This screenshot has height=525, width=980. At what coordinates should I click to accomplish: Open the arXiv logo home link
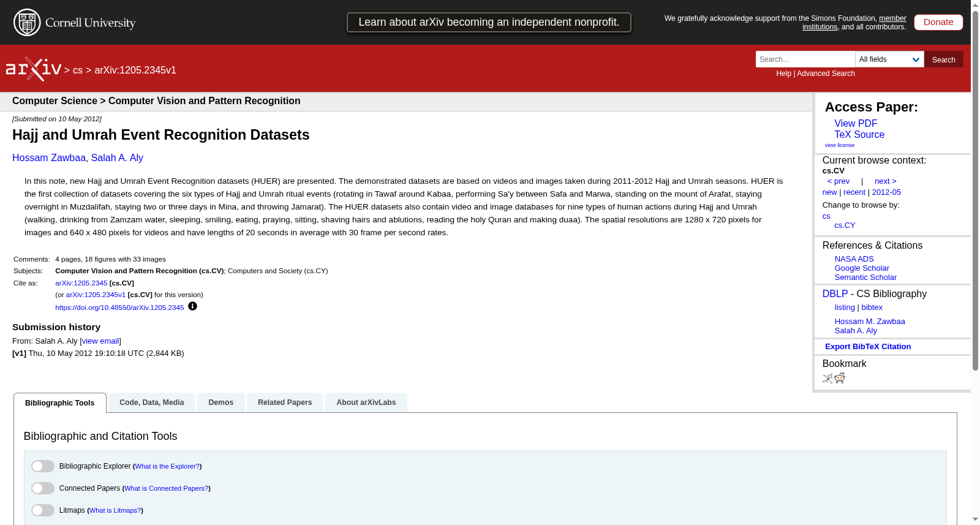[34, 69]
